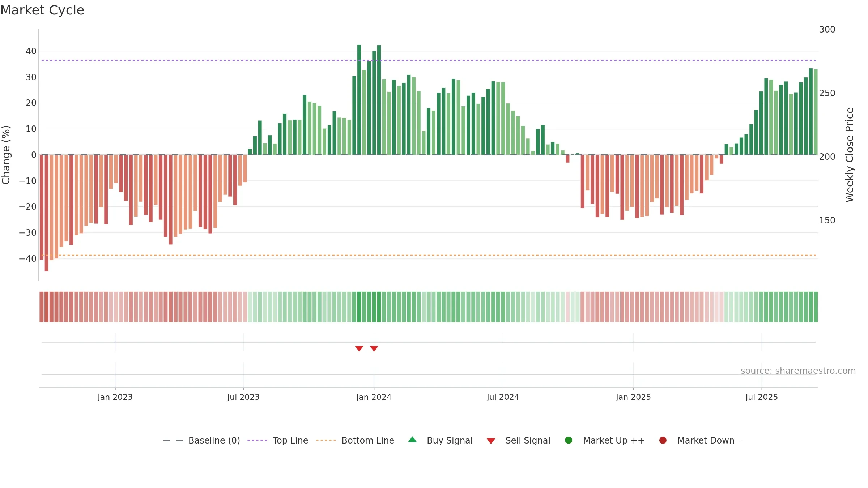Click the Jan 2023 x-axis label
The width and height of the screenshot is (868, 488).
pyautogui.click(x=115, y=397)
